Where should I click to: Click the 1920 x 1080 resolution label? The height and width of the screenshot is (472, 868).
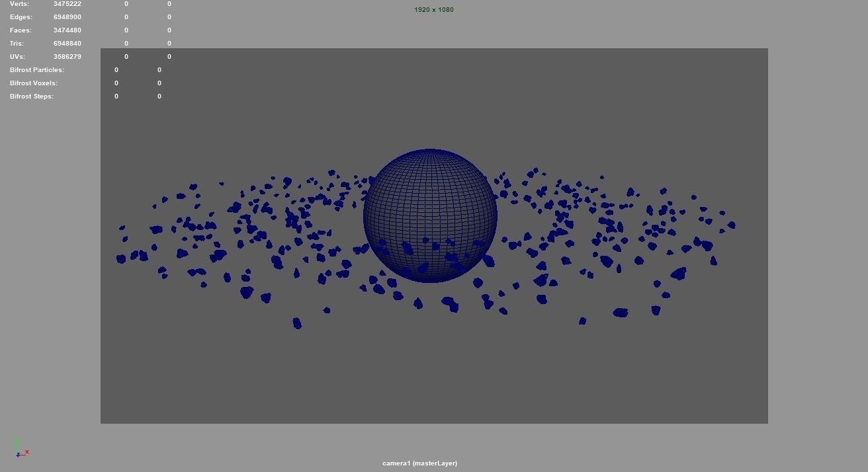point(434,10)
